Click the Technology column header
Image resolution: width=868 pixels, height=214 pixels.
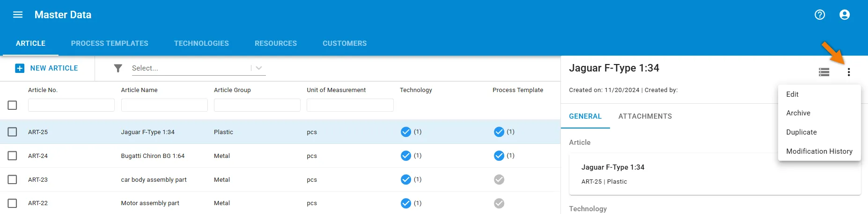pyautogui.click(x=416, y=90)
